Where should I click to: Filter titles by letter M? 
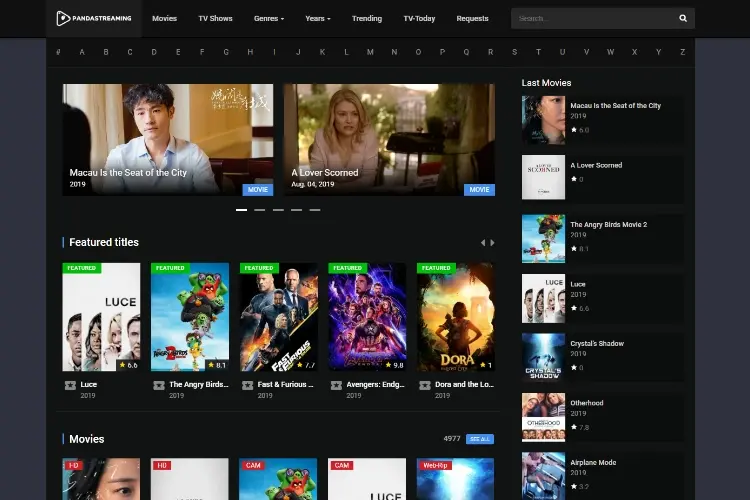click(370, 52)
